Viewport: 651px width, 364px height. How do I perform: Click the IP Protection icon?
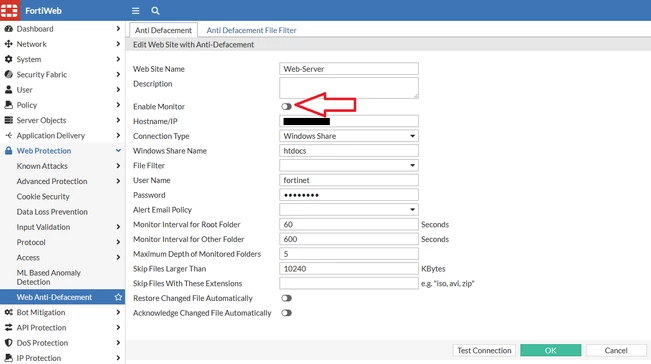click(8, 358)
